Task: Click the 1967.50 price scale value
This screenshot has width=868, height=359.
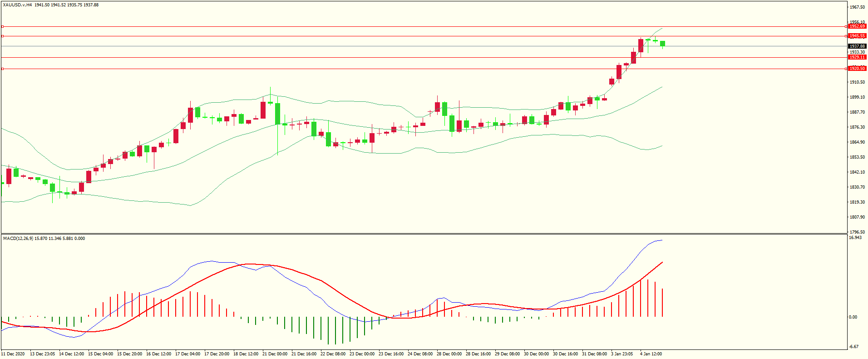Action: 857,7
